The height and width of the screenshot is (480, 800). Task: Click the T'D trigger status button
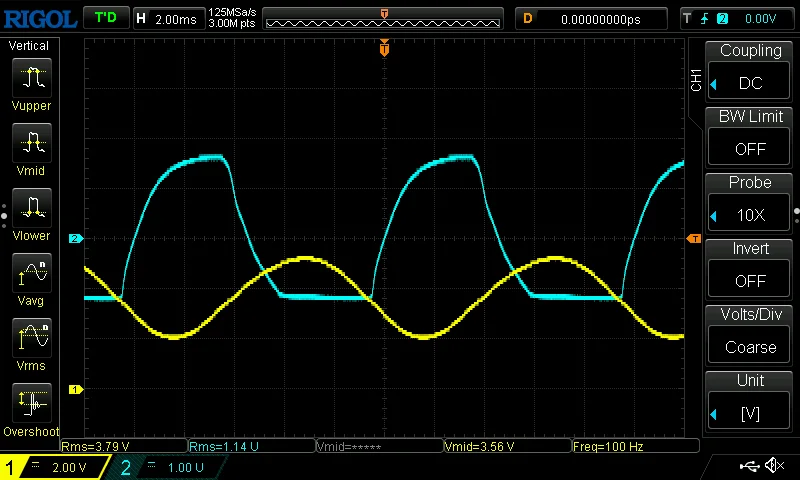(104, 18)
